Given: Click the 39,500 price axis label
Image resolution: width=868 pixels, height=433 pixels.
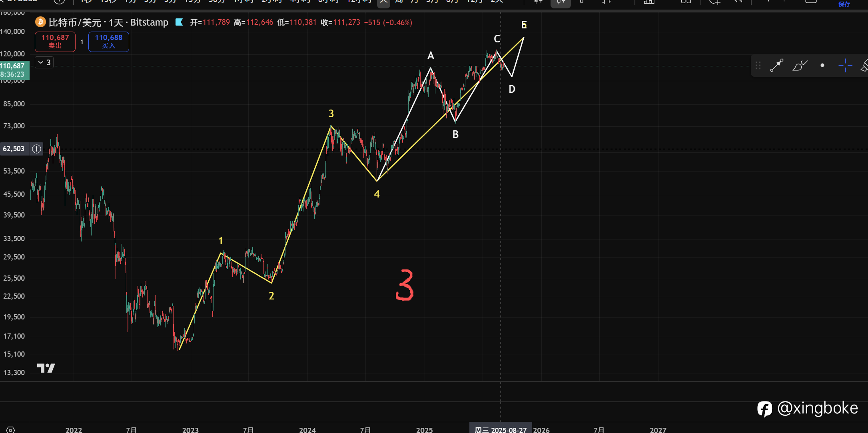Looking at the screenshot, I should tap(14, 215).
